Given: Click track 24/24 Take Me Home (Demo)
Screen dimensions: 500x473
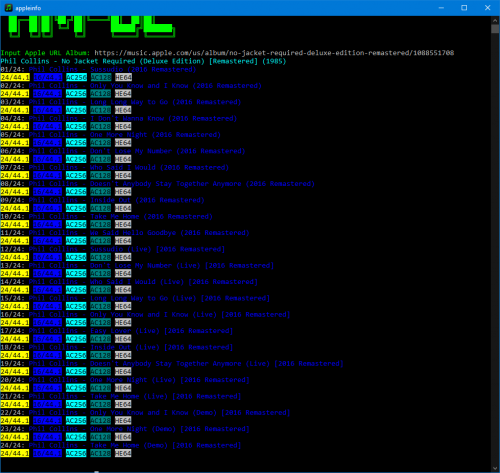Looking at the screenshot, I should 121,445.
